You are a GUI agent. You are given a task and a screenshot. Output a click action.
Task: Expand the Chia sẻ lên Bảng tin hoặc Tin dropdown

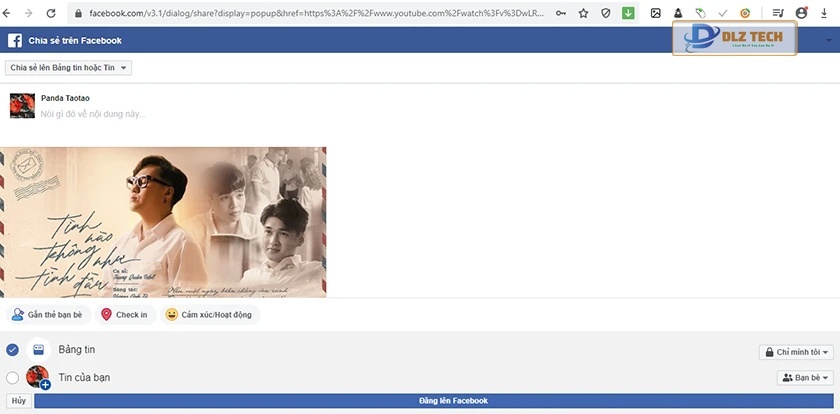pos(69,68)
